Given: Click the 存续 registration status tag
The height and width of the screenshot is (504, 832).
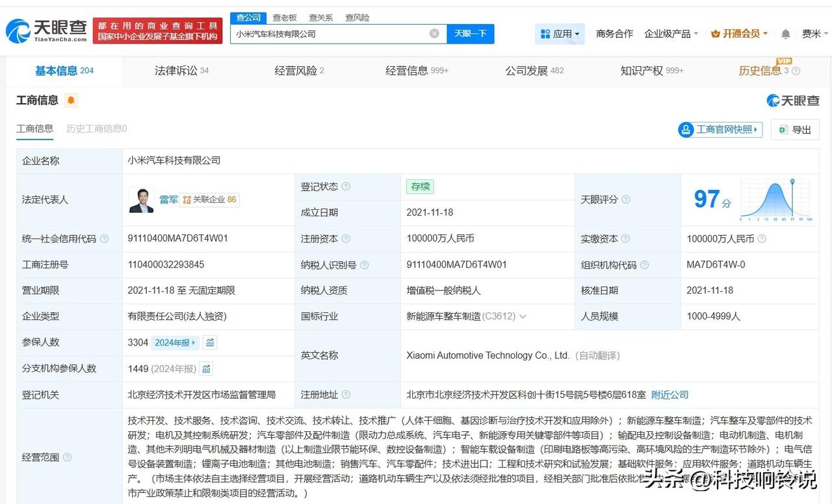Looking at the screenshot, I should (420, 186).
